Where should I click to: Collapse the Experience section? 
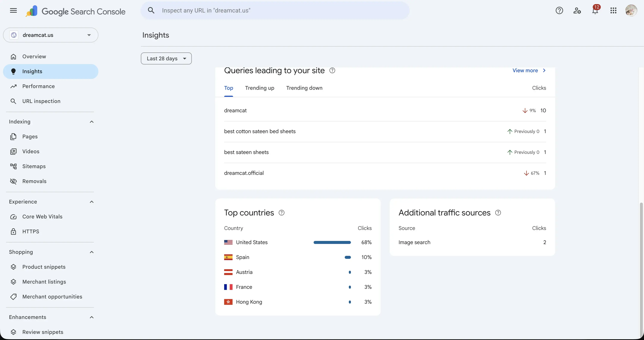[x=91, y=202]
